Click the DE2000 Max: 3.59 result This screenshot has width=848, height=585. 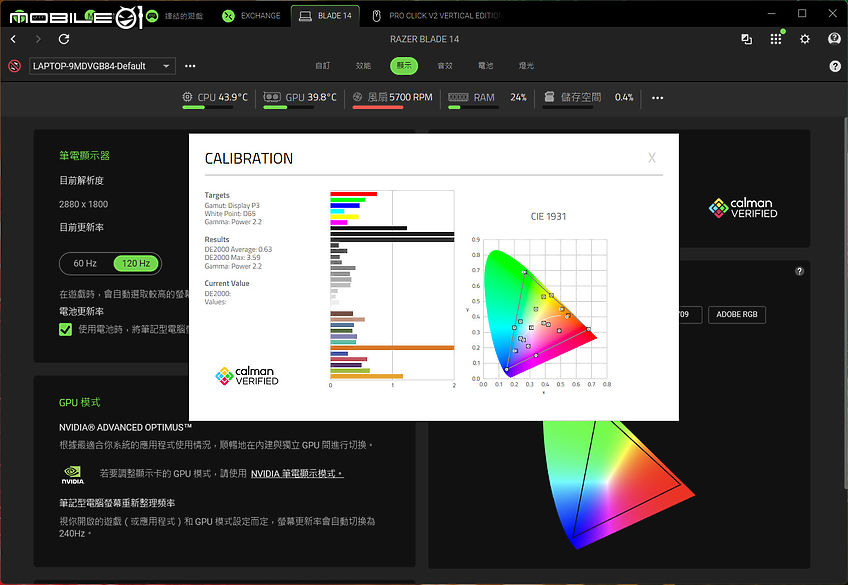pyautogui.click(x=232, y=257)
